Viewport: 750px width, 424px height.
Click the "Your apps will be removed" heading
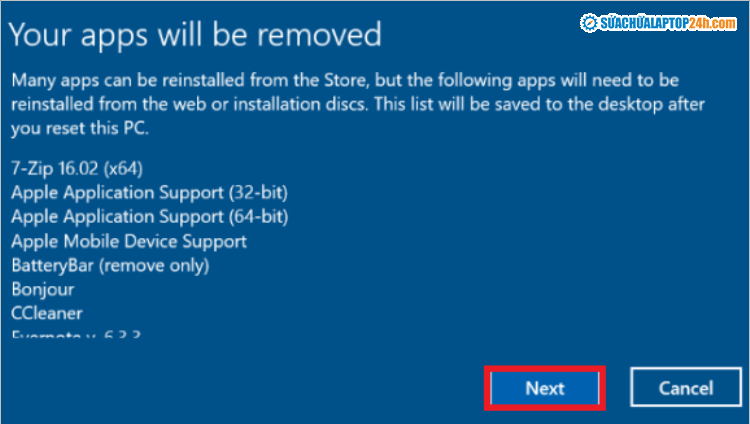tap(195, 35)
